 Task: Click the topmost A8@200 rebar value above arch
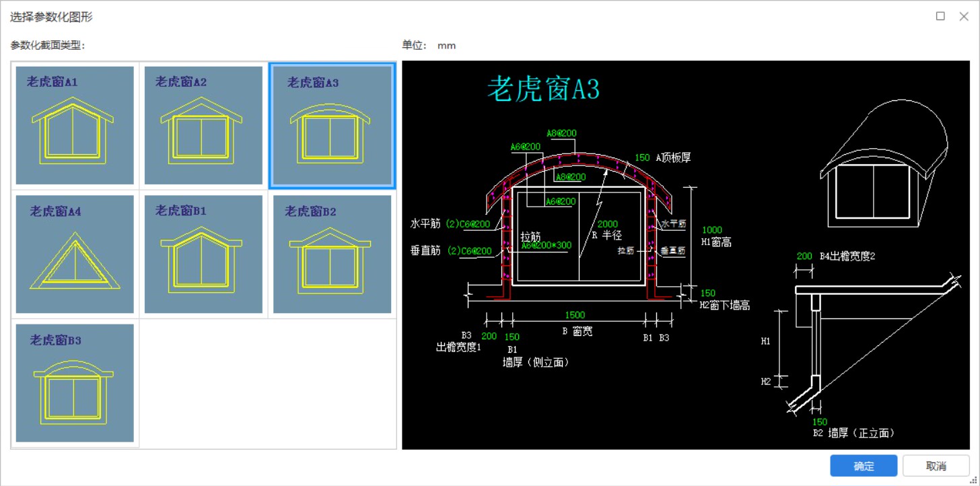(561, 133)
